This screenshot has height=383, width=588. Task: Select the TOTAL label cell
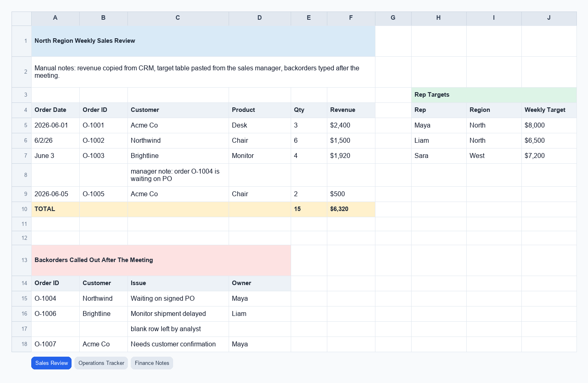pyautogui.click(x=56, y=209)
